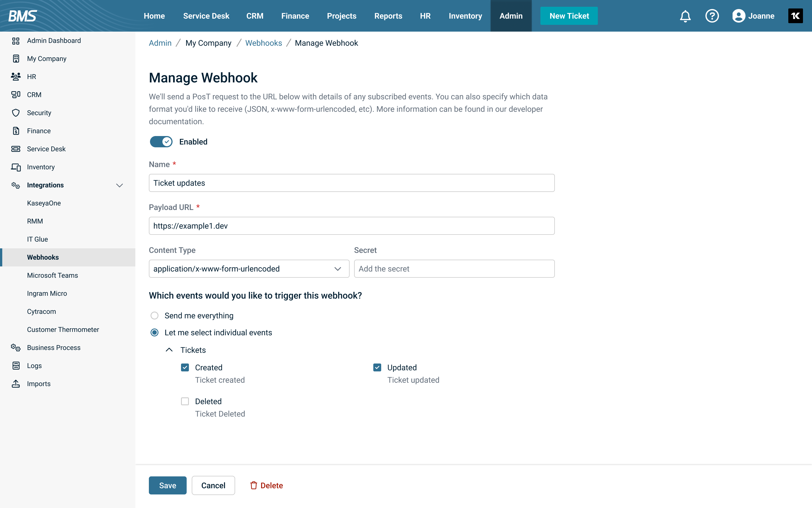Click the Secret input field
This screenshot has width=812, height=508.
coord(454,269)
